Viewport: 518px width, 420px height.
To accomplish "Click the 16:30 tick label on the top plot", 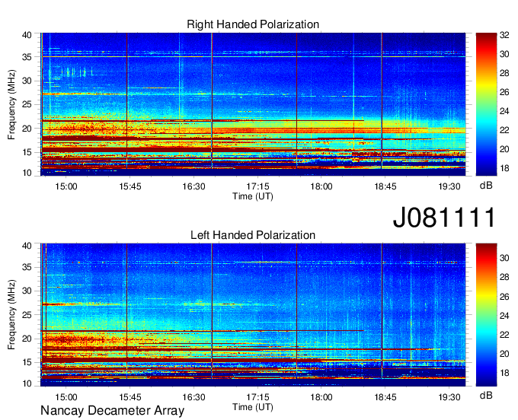I will point(194,186).
